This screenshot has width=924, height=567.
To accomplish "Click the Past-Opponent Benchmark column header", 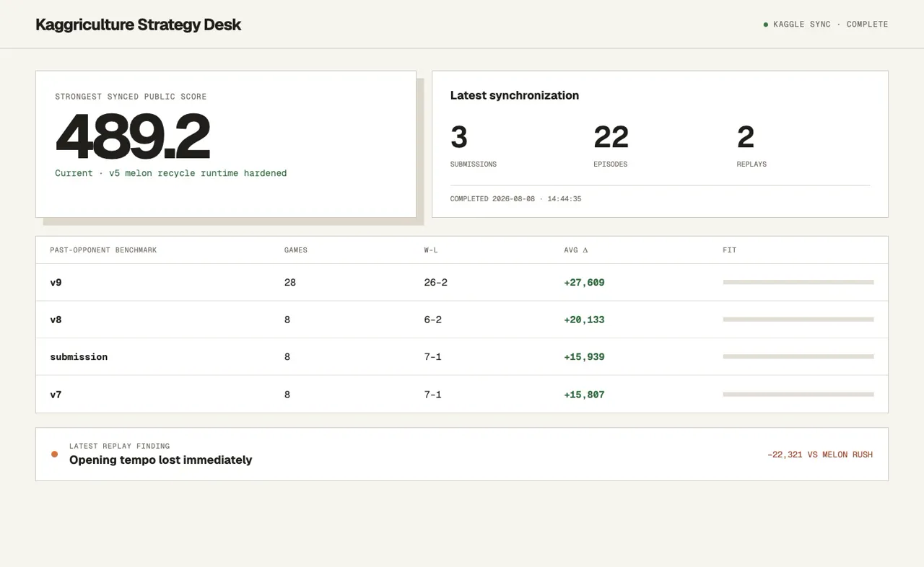I will point(103,250).
